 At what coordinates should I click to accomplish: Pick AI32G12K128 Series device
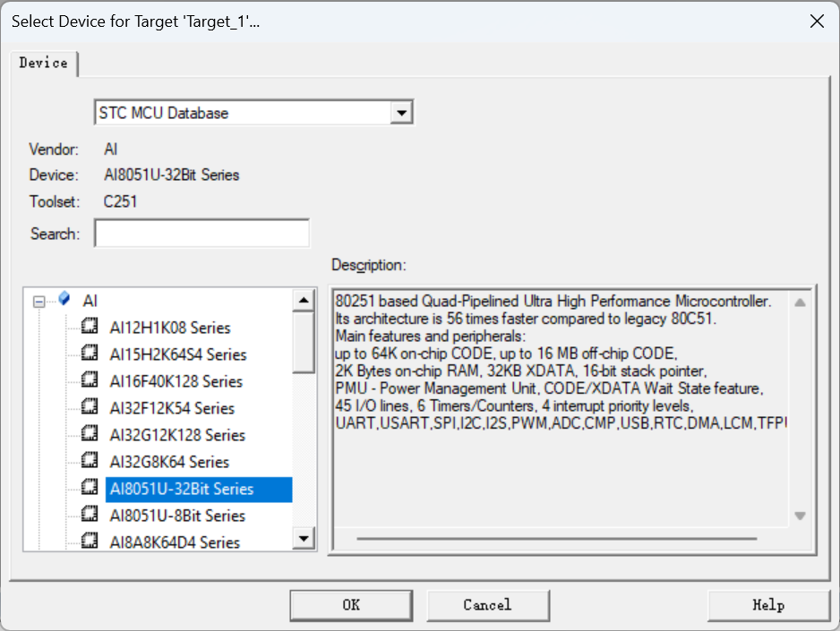point(177,435)
